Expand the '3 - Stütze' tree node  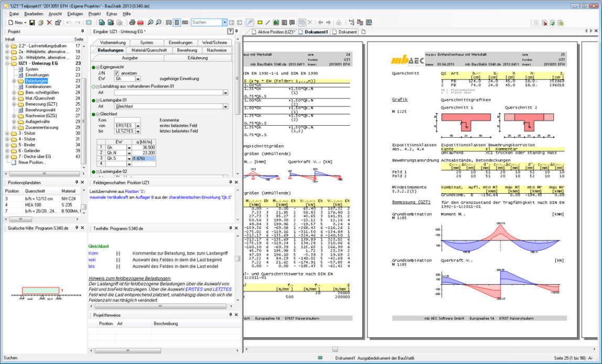coord(7,134)
